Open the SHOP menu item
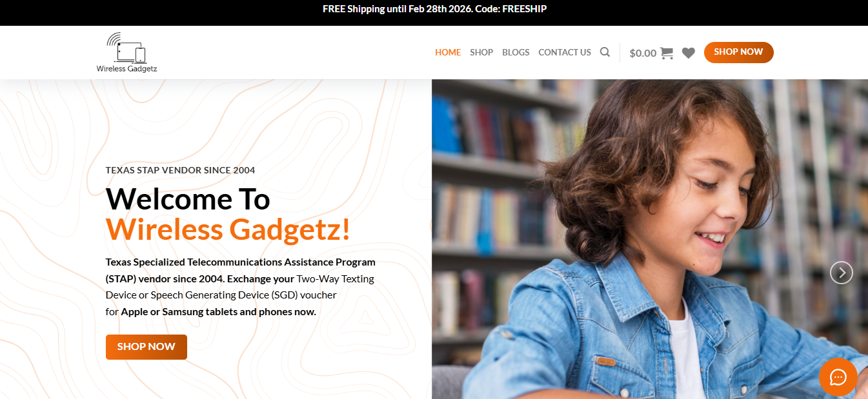 481,52
